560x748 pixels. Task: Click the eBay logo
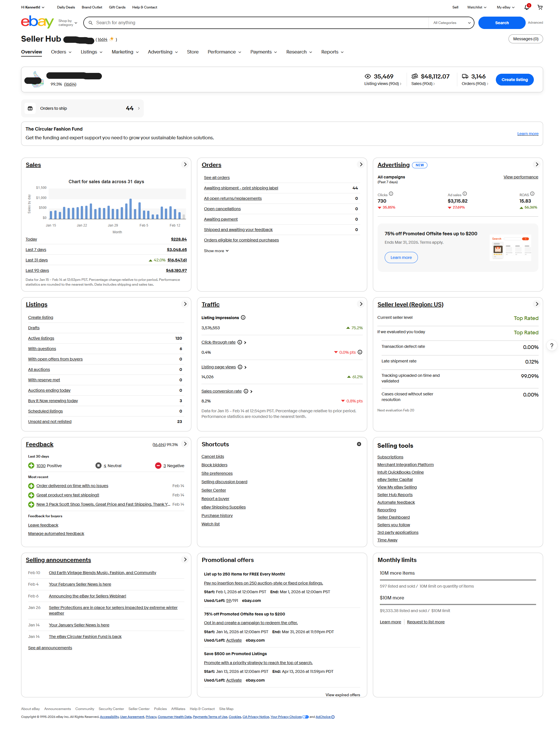(37, 22)
